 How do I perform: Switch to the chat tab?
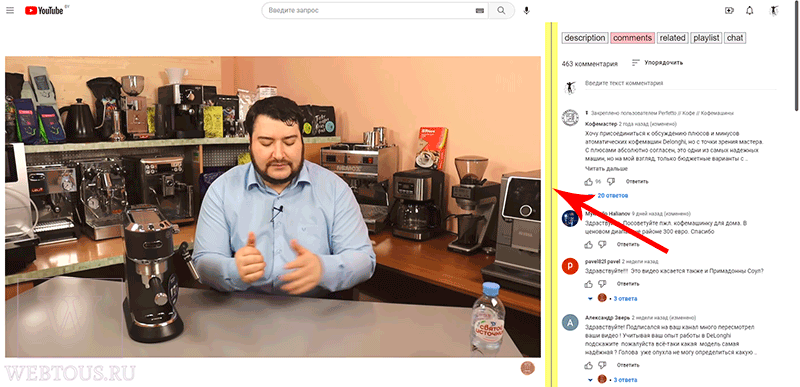(x=735, y=38)
